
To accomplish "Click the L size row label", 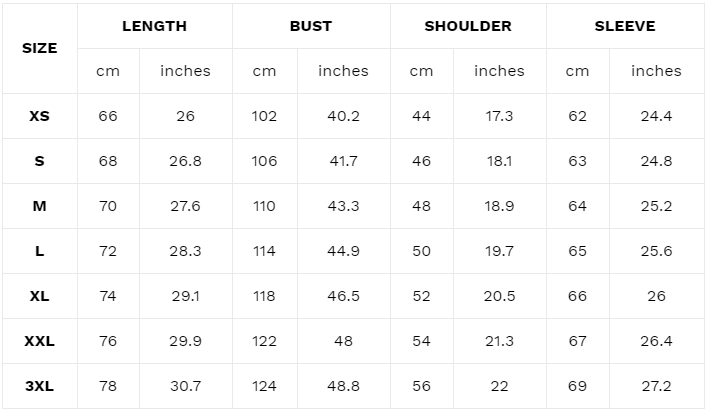I will tap(40, 251).
